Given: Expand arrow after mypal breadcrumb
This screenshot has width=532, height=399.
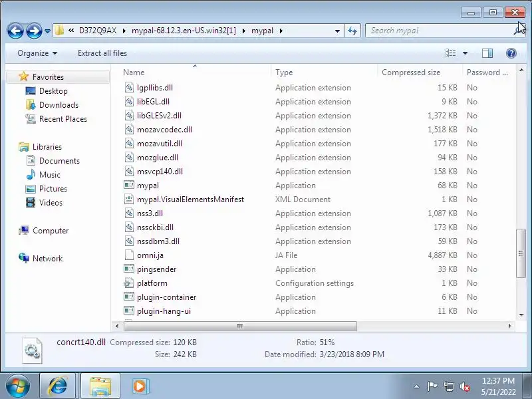Looking at the screenshot, I should pyautogui.click(x=281, y=31).
